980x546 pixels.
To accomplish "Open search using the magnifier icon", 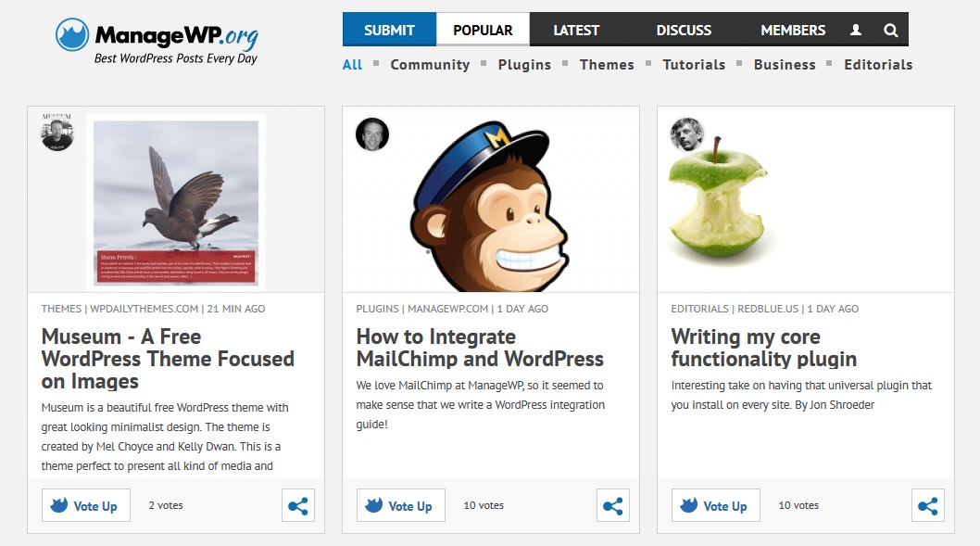I will point(890,30).
